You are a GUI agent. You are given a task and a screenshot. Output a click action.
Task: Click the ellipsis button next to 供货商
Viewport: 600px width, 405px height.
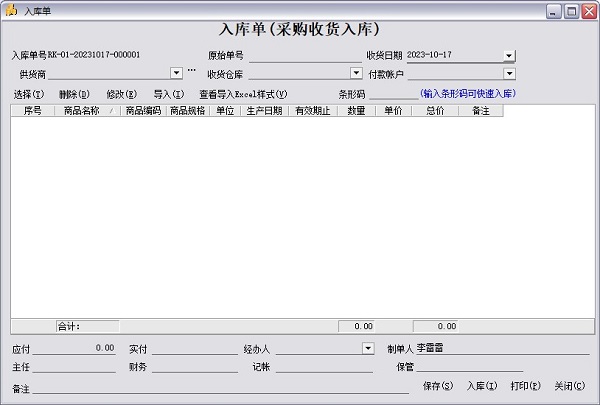pyautogui.click(x=191, y=70)
